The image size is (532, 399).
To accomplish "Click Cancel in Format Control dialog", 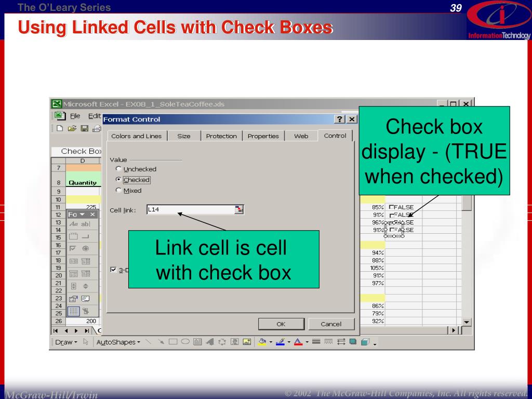I will pos(331,324).
